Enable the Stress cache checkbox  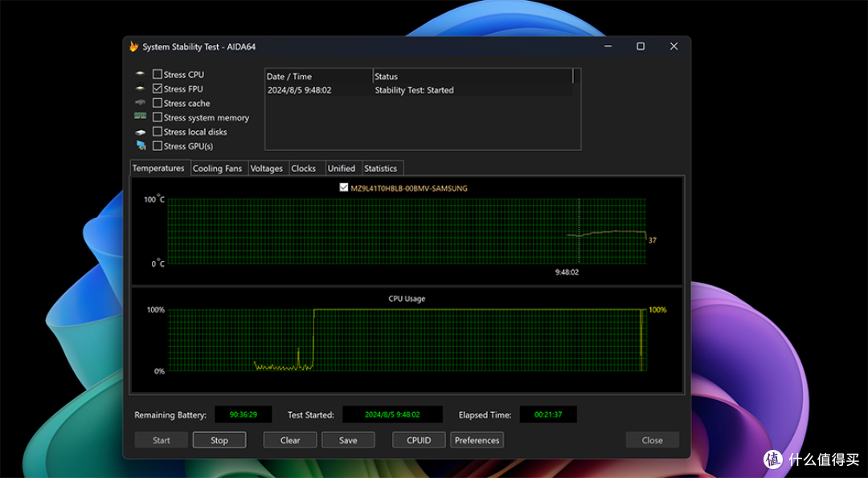(158, 103)
